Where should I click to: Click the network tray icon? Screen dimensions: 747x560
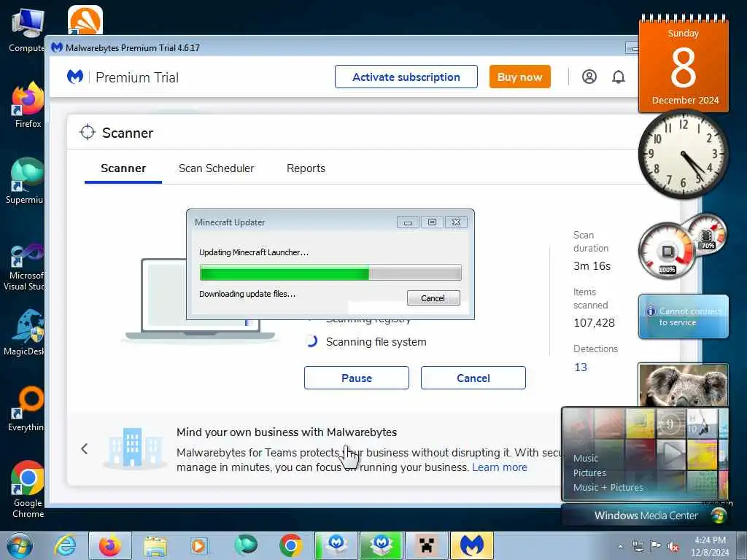(638, 547)
